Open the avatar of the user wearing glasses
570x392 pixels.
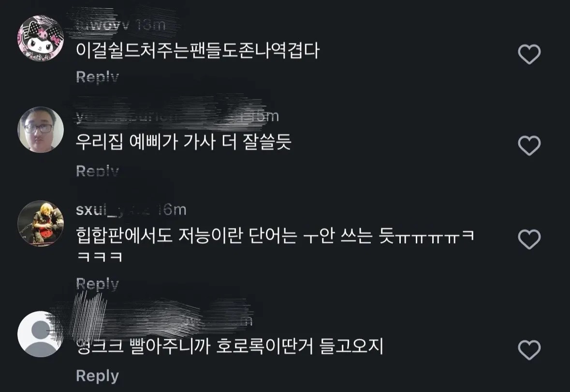pos(40,130)
